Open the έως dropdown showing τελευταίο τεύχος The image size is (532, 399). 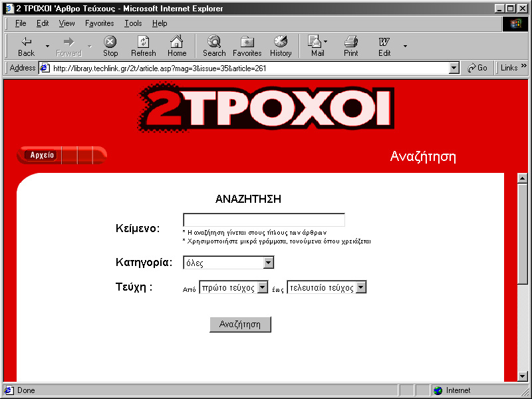tap(327, 287)
